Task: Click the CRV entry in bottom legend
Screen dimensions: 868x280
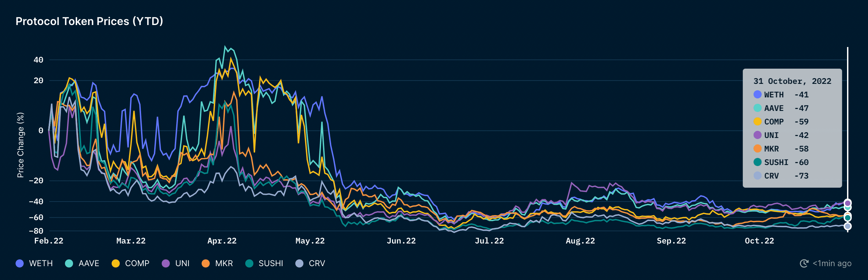Action: coord(310,263)
